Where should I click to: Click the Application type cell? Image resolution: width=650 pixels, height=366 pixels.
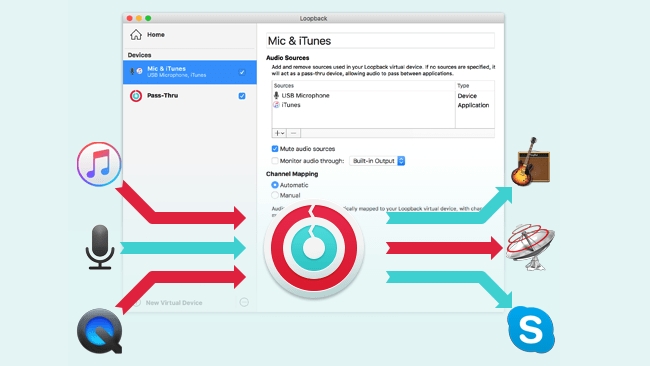pyautogui.click(x=473, y=105)
